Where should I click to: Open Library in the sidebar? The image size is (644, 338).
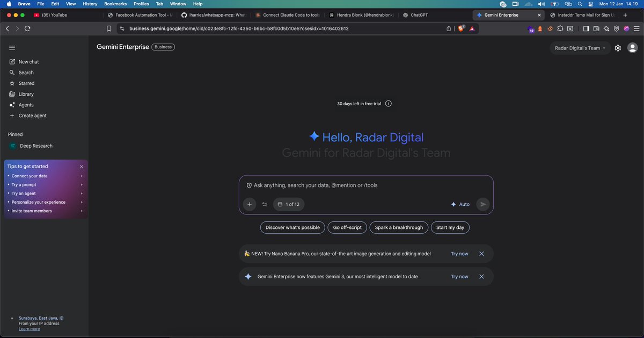click(21, 94)
